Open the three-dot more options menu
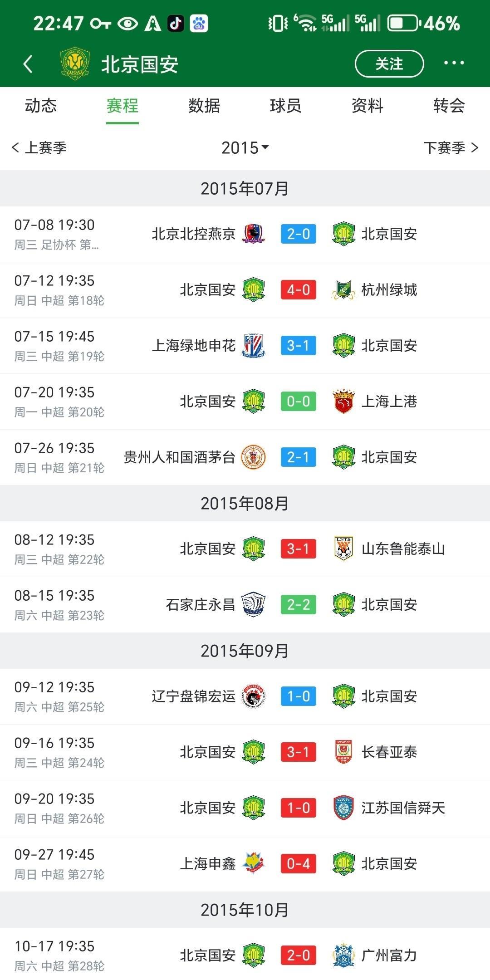Screen dimensions: 490x980 point(454,63)
